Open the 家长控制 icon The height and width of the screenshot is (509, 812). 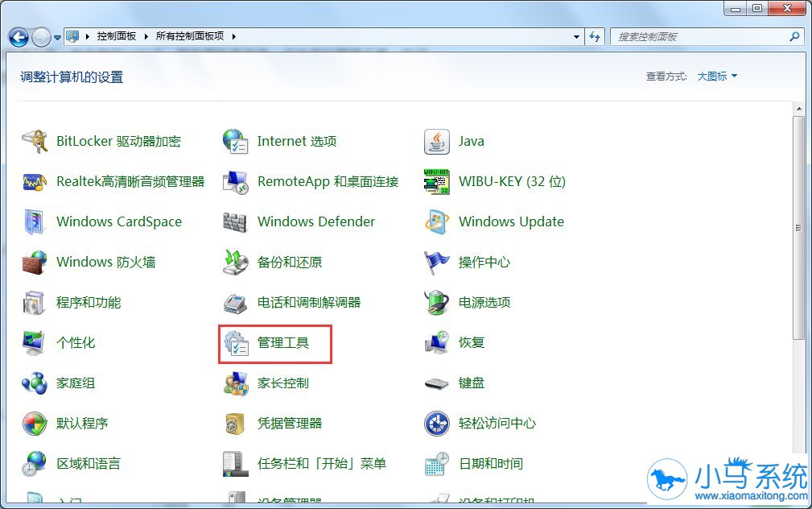click(236, 383)
